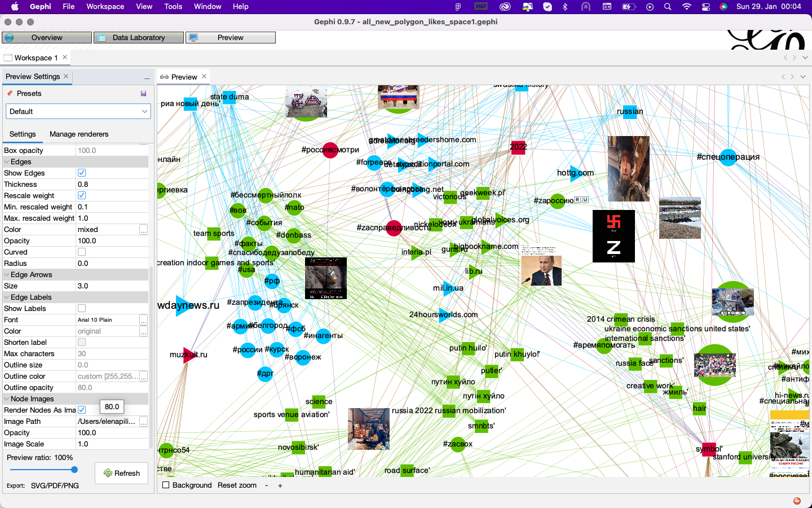The height and width of the screenshot is (508, 812).
Task: Open the File menu
Action: point(69,6)
